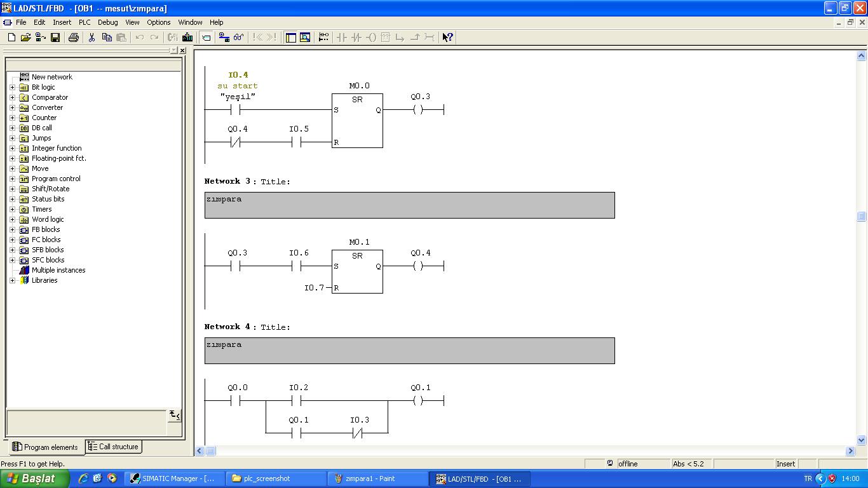The height and width of the screenshot is (488, 868).
Task: Open the PLC menu
Action: click(85, 22)
